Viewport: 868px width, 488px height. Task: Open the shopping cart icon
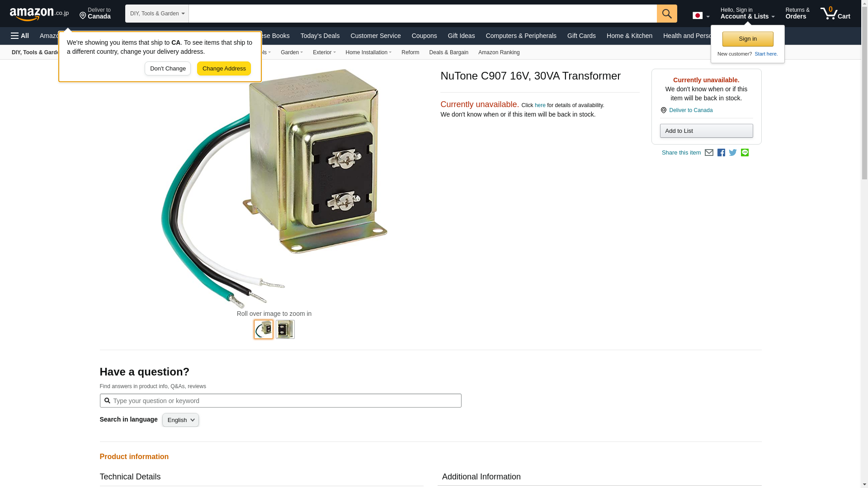click(835, 13)
